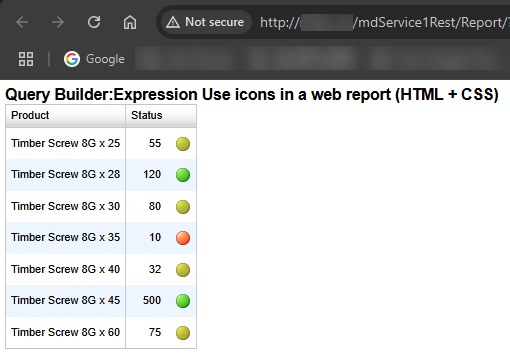This screenshot has width=510, height=363.
Task: Click the product cell Timber Screw 8G x 40
Action: pos(65,269)
